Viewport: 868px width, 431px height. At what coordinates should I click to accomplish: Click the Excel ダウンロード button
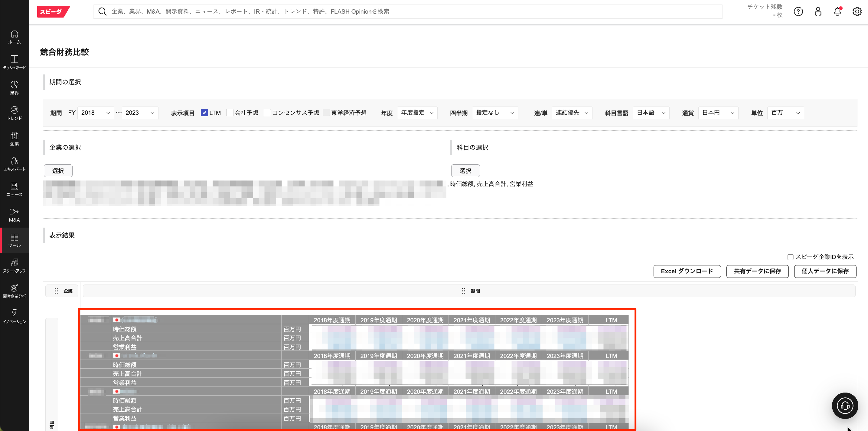click(687, 271)
